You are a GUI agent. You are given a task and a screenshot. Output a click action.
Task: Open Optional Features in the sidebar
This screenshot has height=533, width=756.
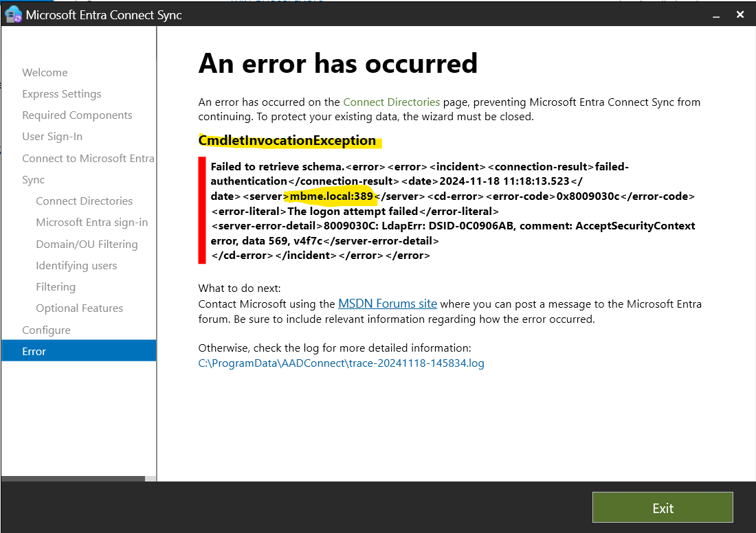click(80, 308)
